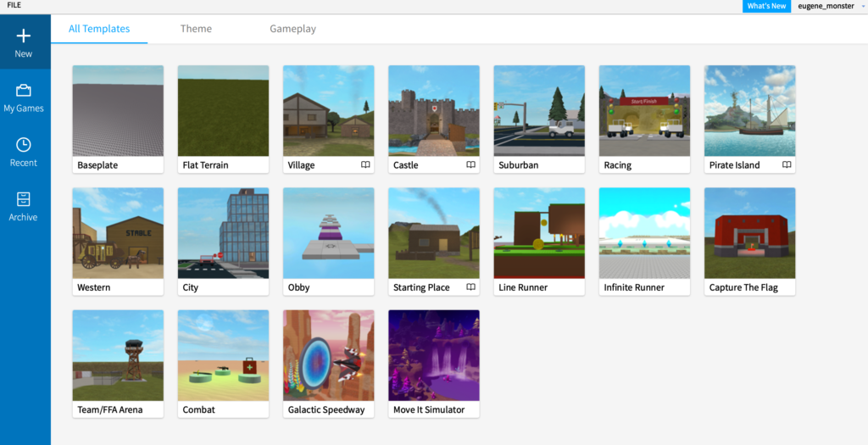Viewport: 868px width, 445px height.
Task: Click the Combat label text
Action: pyautogui.click(x=198, y=409)
